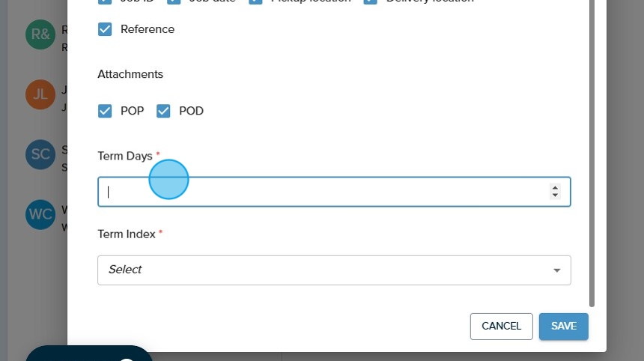This screenshot has height=361, width=644.
Task: Click the green R& avatar icon
Action: click(x=40, y=35)
